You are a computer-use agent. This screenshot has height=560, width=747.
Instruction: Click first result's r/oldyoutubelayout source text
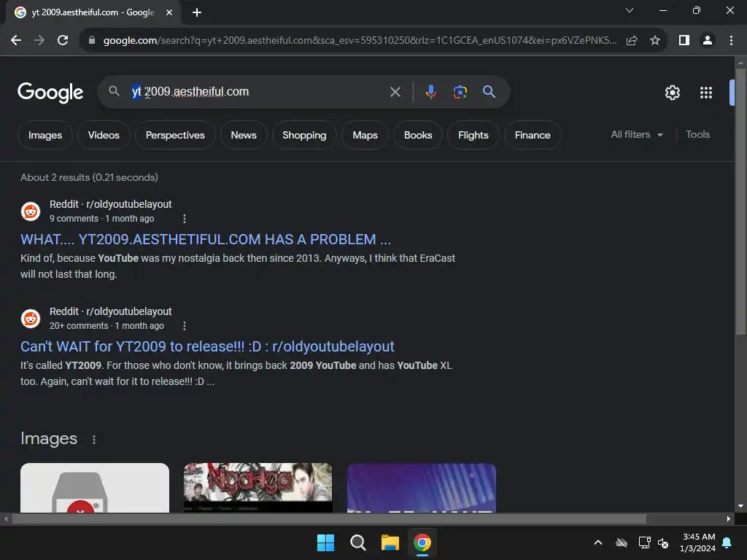tap(129, 204)
